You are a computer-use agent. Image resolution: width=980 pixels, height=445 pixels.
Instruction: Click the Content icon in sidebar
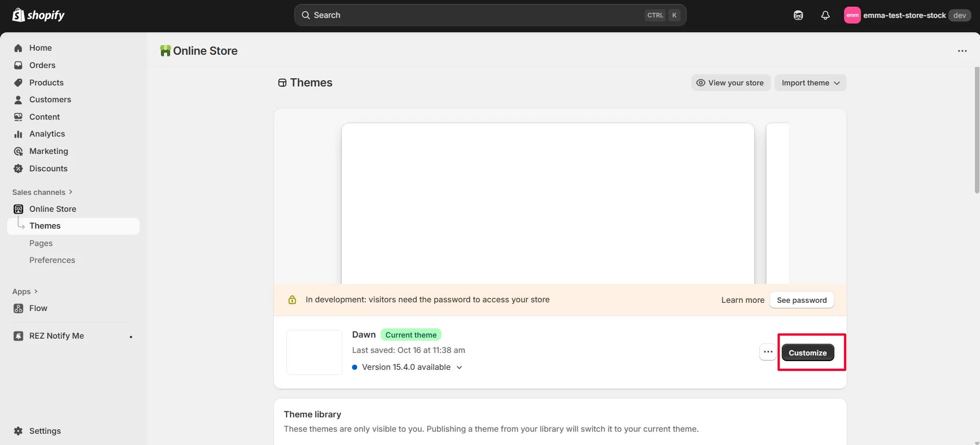tap(18, 117)
